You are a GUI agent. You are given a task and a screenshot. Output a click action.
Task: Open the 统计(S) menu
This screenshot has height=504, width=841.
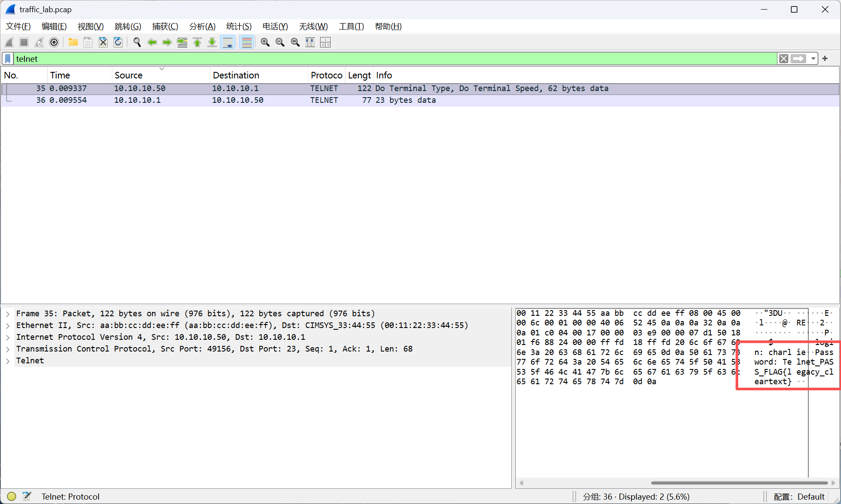click(239, 27)
